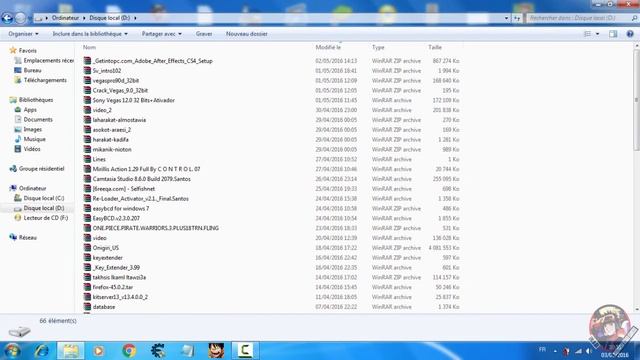Click the Nouveau dossier button
Image resolution: width=640 pixels, height=360 pixels.
[x=247, y=34]
